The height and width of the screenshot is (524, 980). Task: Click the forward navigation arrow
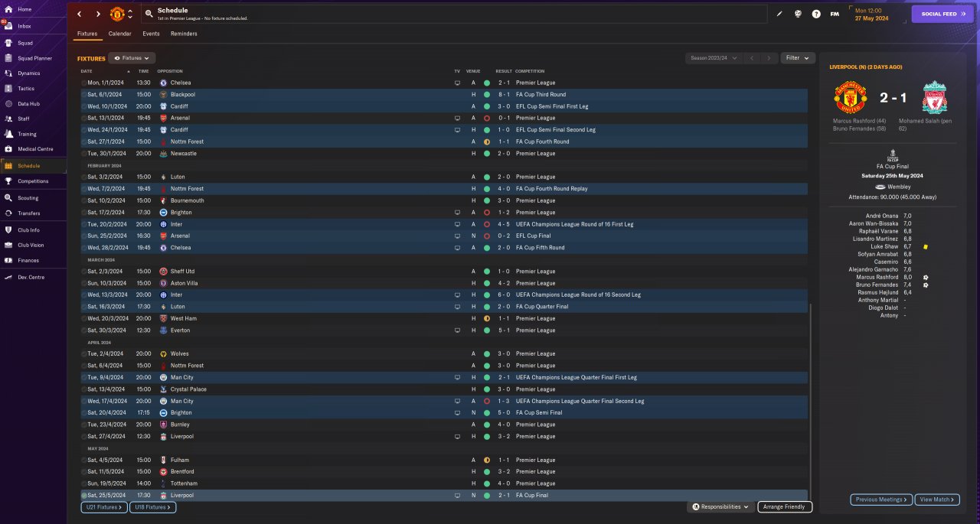[98, 14]
